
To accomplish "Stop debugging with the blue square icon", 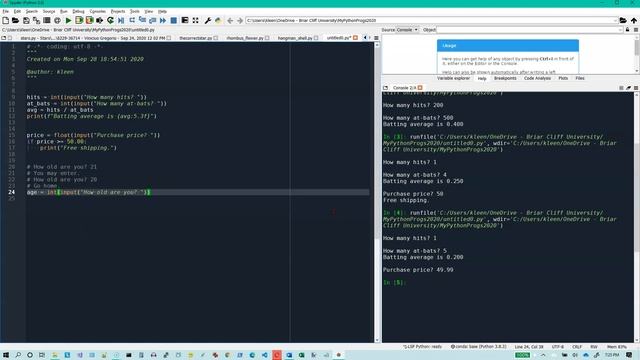I will 173,20.
